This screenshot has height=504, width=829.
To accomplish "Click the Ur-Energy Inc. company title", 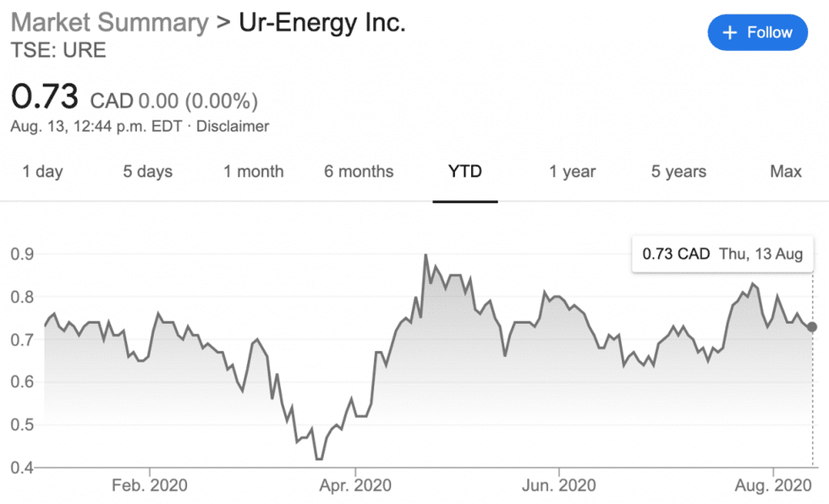I will (x=321, y=22).
